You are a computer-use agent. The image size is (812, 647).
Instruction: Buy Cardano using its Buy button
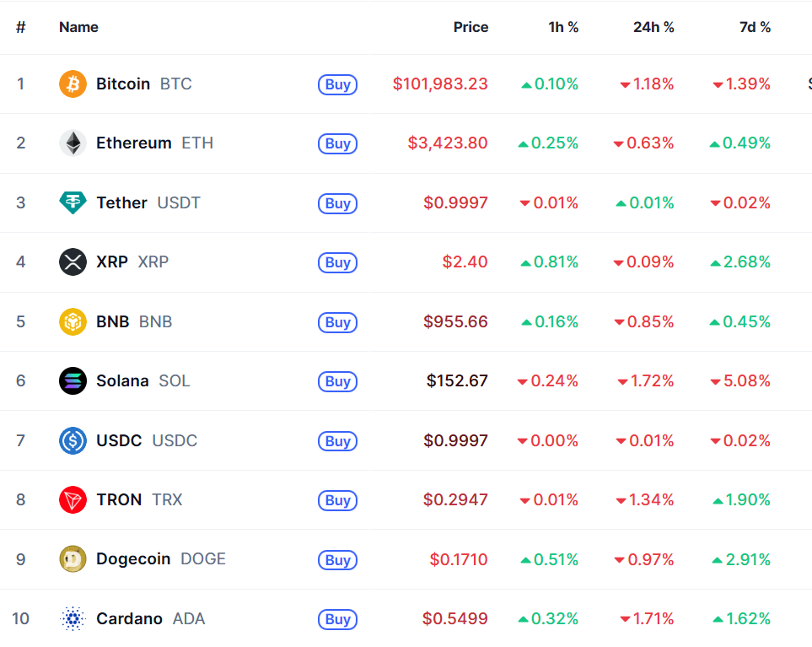[337, 619]
